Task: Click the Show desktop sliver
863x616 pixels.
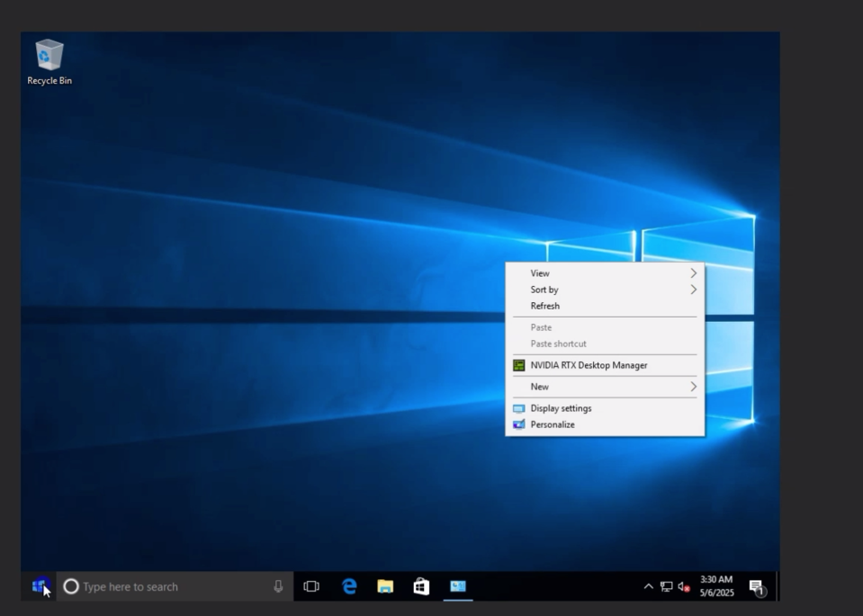Action: 778,587
